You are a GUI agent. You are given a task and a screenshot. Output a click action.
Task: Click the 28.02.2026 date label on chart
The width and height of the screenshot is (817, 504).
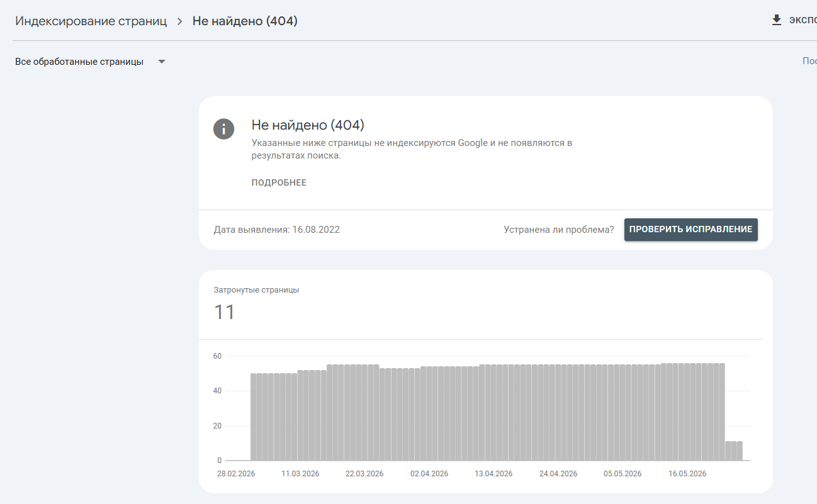coord(236,474)
